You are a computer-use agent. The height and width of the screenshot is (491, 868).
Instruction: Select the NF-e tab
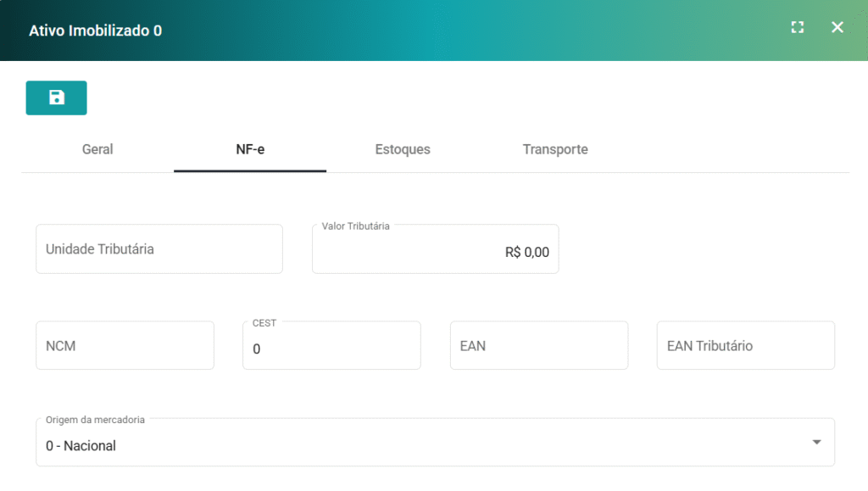tap(250, 149)
